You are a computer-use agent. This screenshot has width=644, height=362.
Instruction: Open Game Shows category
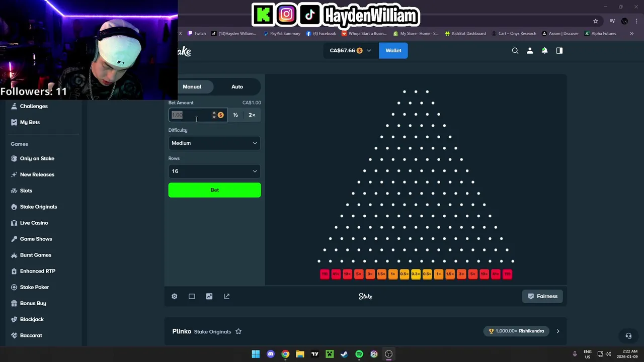(x=36, y=239)
